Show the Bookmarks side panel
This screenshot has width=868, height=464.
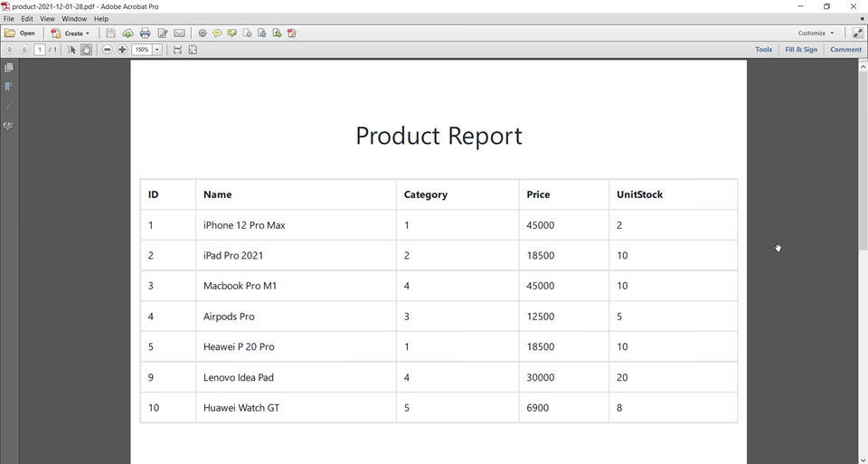(9, 87)
